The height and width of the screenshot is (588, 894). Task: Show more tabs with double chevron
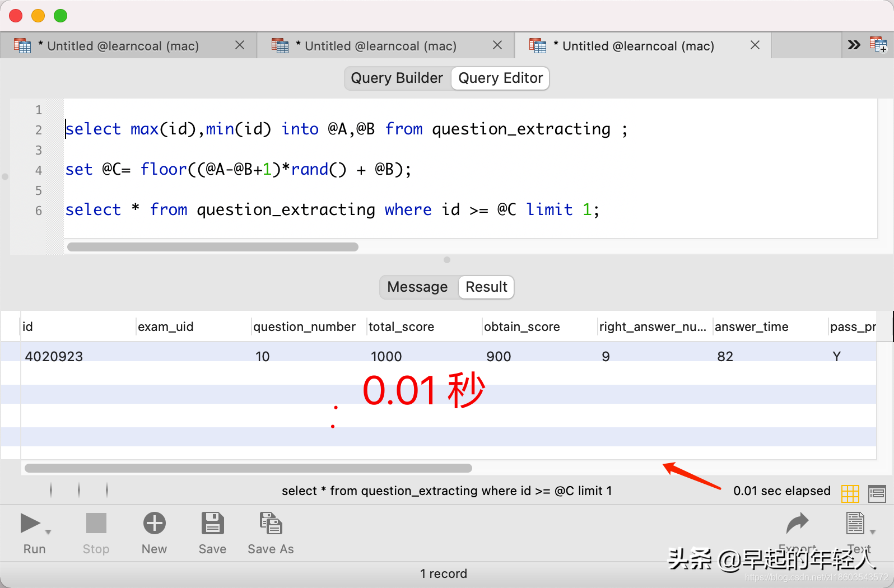coord(854,45)
